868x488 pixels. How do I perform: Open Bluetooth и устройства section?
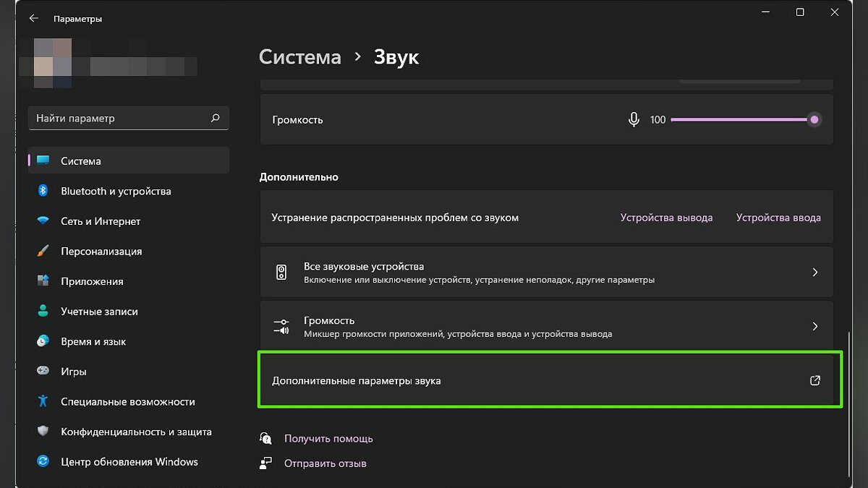116,191
